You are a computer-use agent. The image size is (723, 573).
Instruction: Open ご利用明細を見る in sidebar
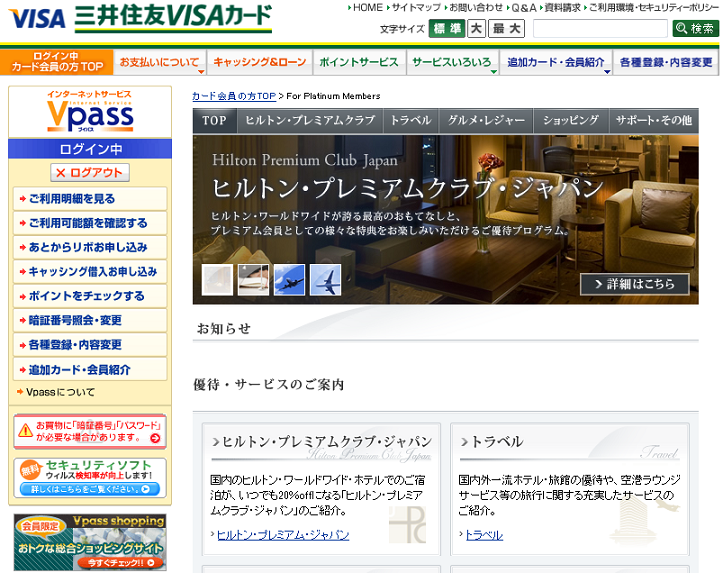point(90,199)
